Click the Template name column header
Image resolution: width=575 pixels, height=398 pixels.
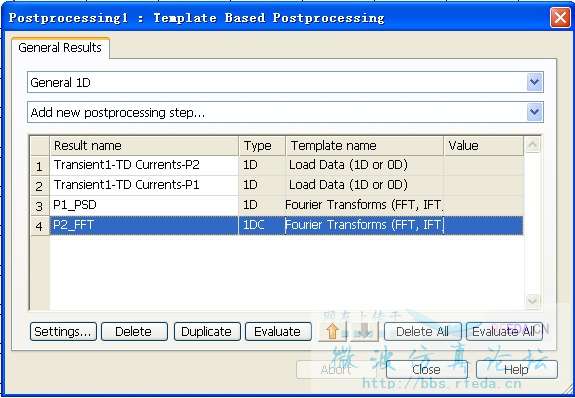point(365,146)
